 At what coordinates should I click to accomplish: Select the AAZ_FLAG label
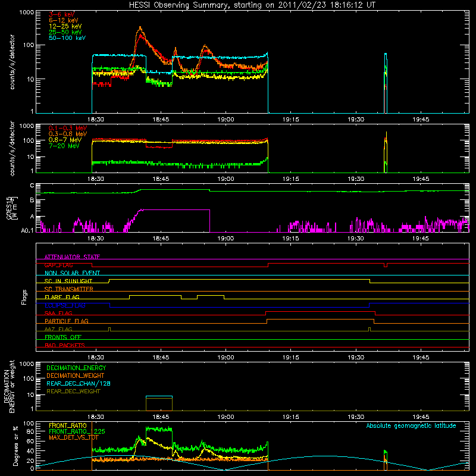coord(58,329)
